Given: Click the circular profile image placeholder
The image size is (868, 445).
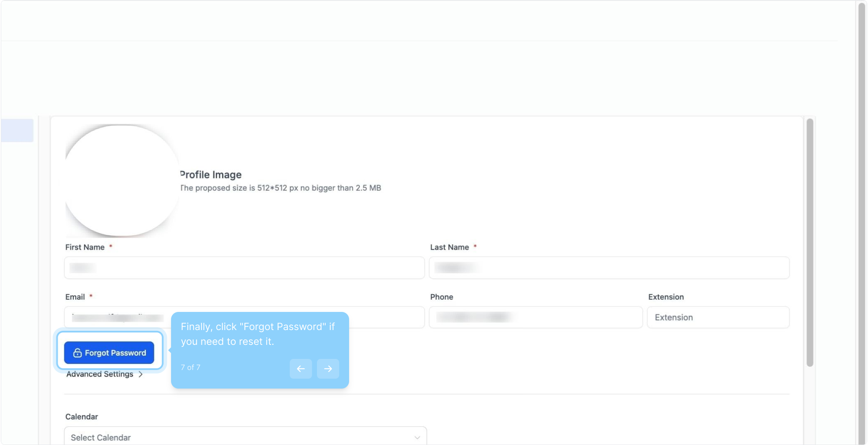Looking at the screenshot, I should point(122,180).
